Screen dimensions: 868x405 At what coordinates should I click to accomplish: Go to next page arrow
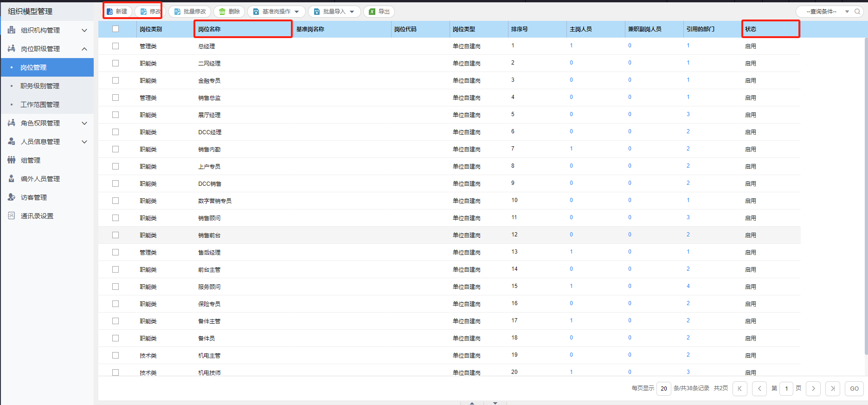(813, 389)
